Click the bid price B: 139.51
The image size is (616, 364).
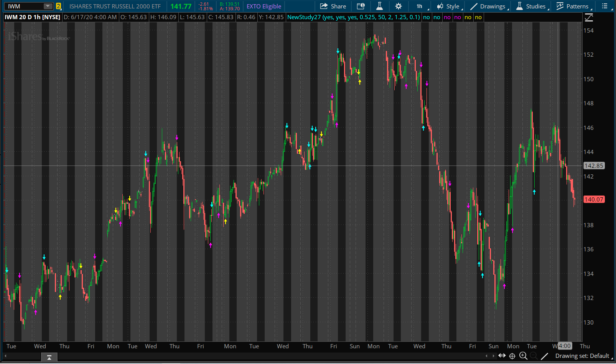point(229,4)
